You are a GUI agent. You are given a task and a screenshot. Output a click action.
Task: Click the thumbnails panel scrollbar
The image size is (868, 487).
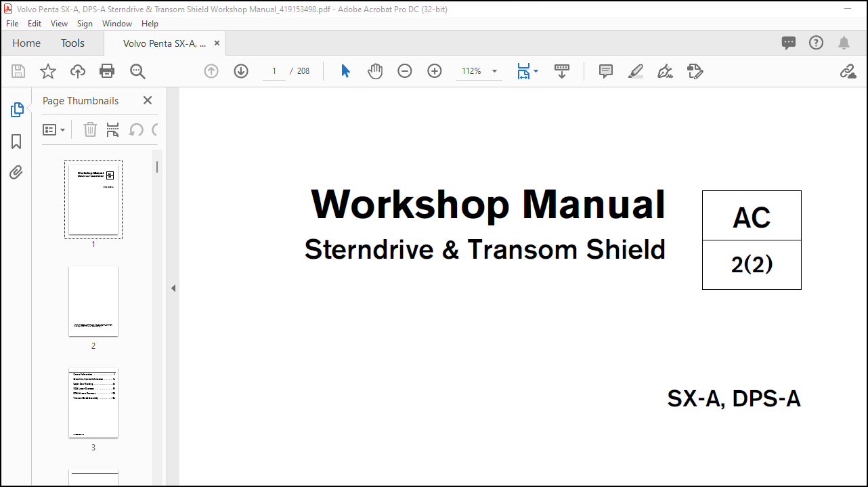157,167
